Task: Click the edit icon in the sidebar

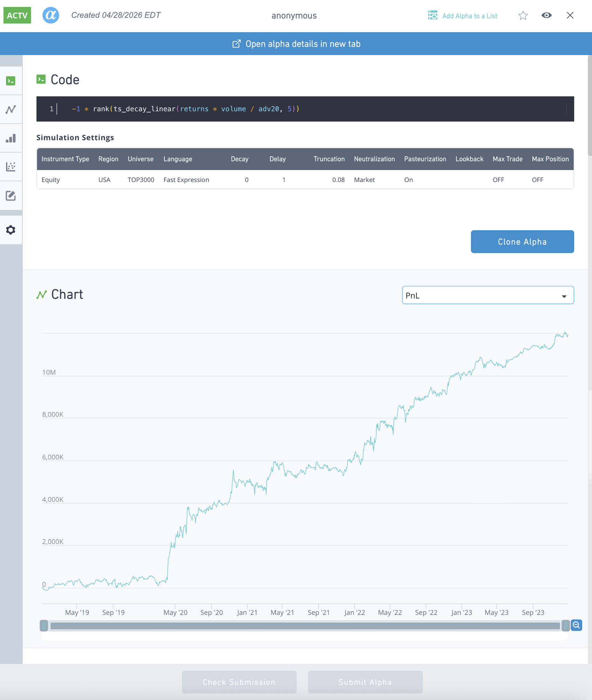Action: (11, 195)
